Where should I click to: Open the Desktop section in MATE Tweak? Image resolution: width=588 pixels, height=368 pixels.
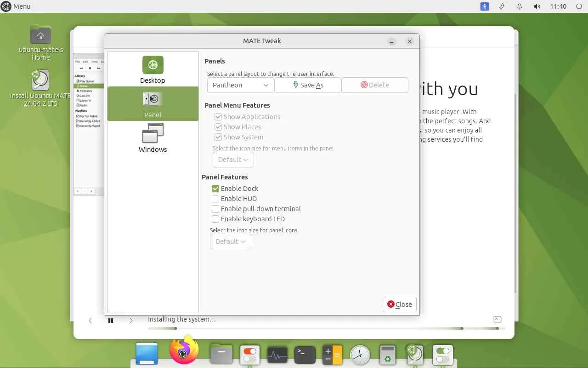tap(153, 69)
